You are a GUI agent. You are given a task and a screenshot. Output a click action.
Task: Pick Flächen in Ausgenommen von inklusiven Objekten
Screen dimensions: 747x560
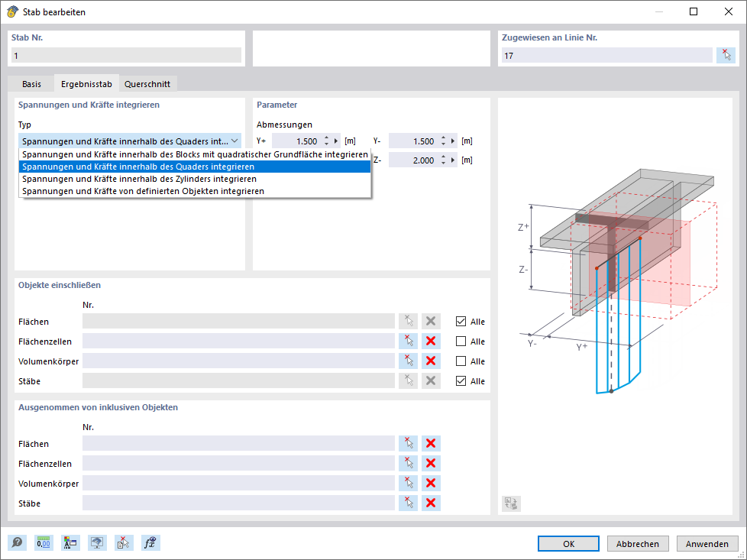point(409,443)
